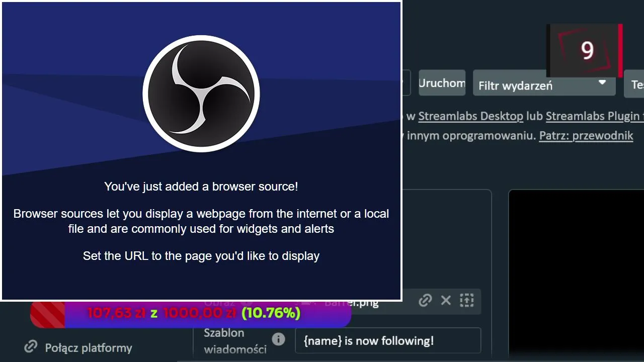644x362 pixels.
Task: Edit the message template field '{name} is now following!'
Action: [388, 340]
